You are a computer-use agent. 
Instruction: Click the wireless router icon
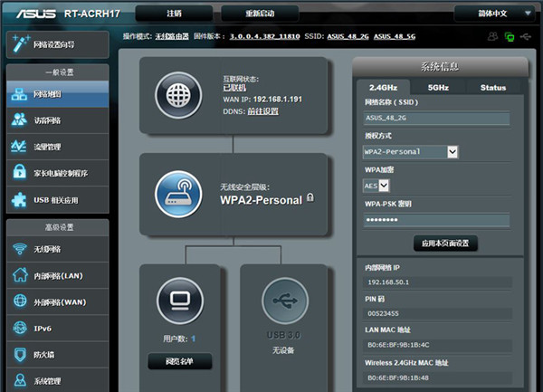[179, 194]
